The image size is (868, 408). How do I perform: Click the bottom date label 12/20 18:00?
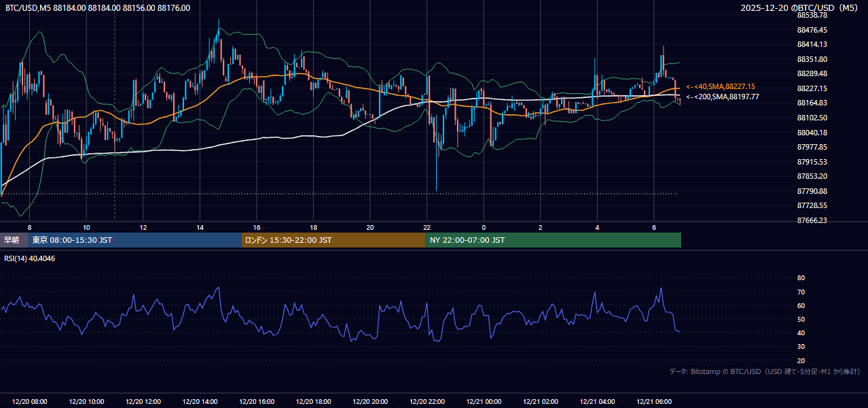(x=313, y=402)
